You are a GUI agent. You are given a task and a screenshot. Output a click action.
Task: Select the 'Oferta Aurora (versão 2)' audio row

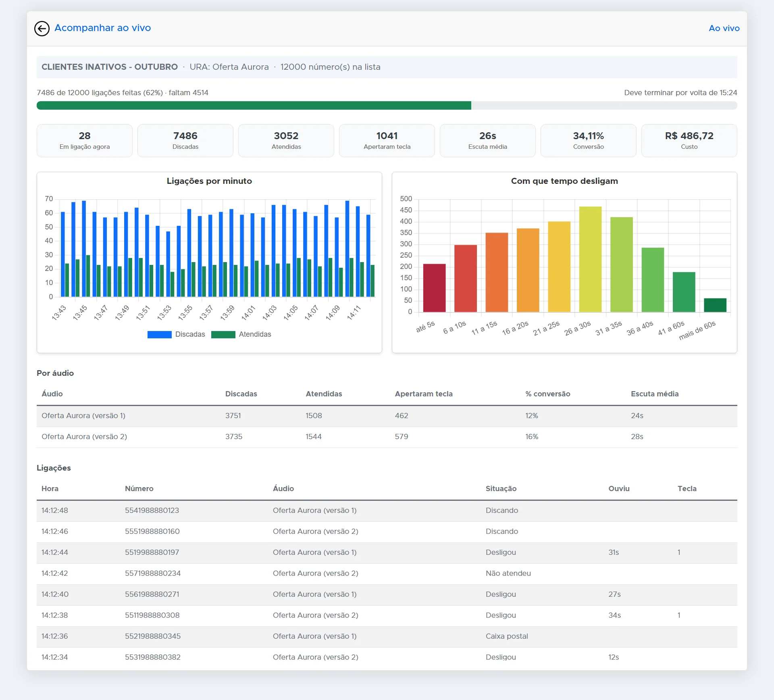[387, 437]
